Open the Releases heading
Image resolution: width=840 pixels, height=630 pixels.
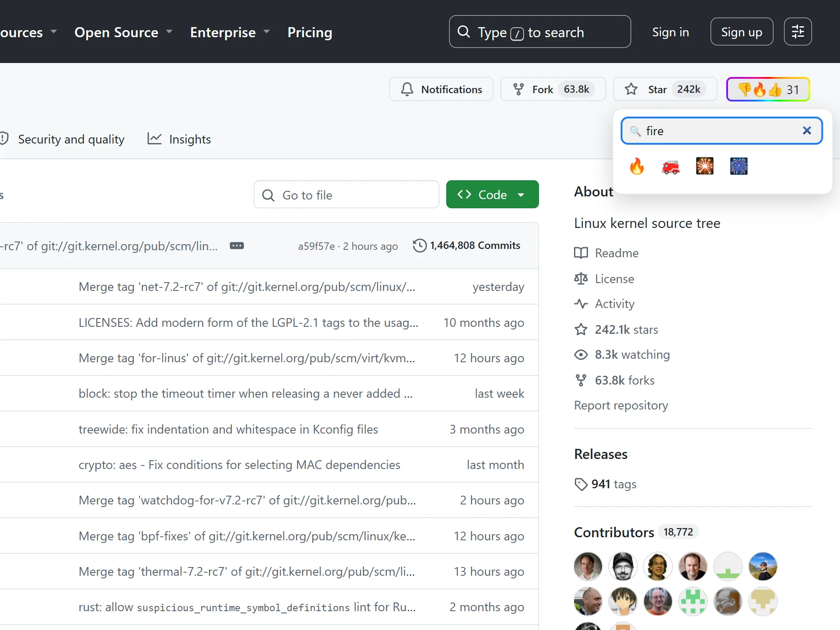click(601, 454)
